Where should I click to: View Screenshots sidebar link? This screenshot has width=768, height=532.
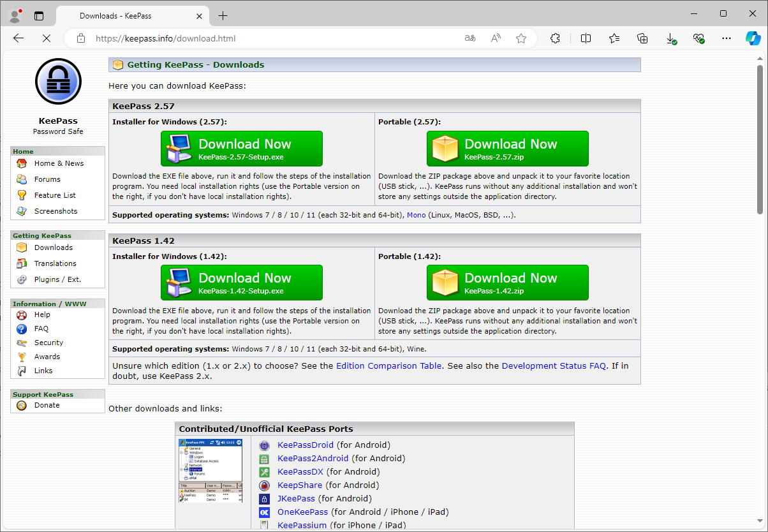click(55, 211)
